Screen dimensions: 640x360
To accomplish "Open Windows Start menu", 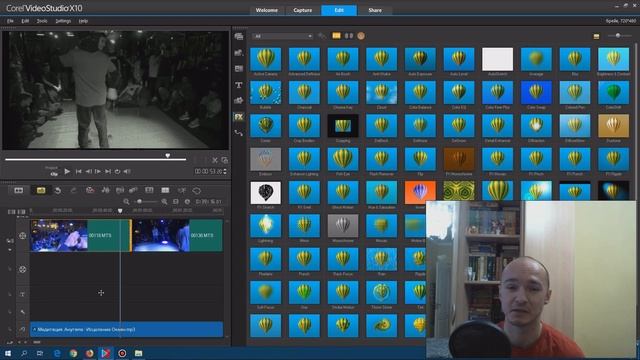I will tap(8, 353).
